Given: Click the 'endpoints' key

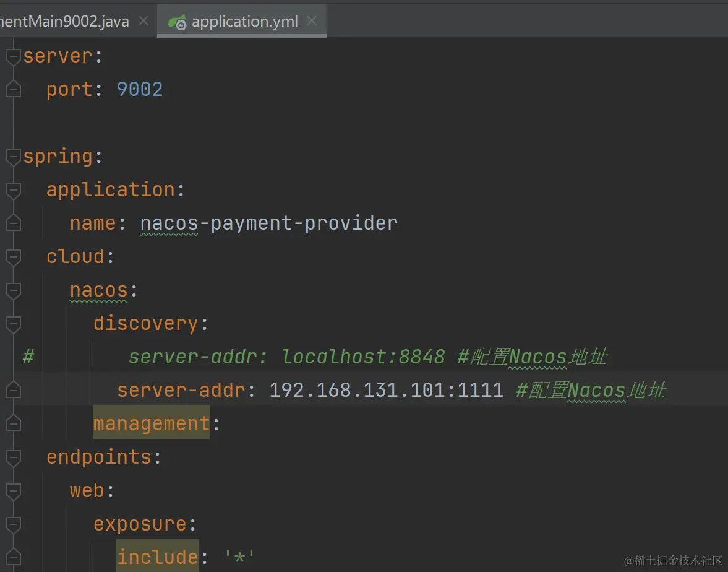Looking at the screenshot, I should (x=99, y=457).
